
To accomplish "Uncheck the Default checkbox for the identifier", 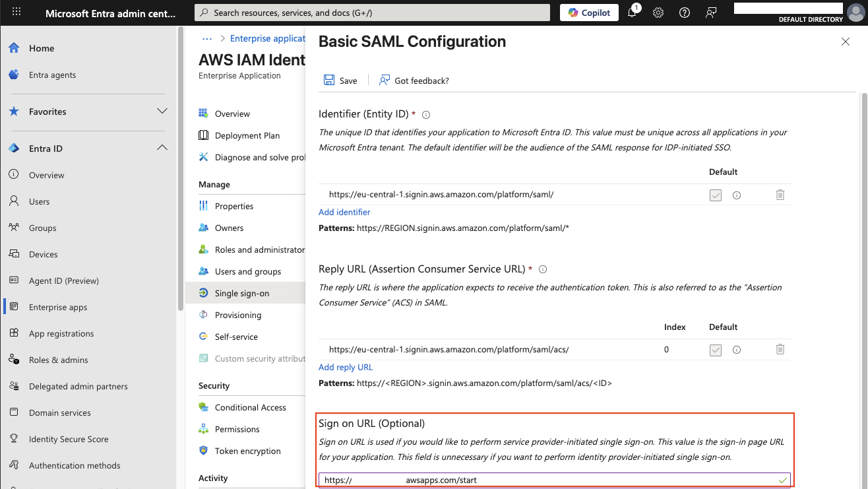I will pos(715,195).
